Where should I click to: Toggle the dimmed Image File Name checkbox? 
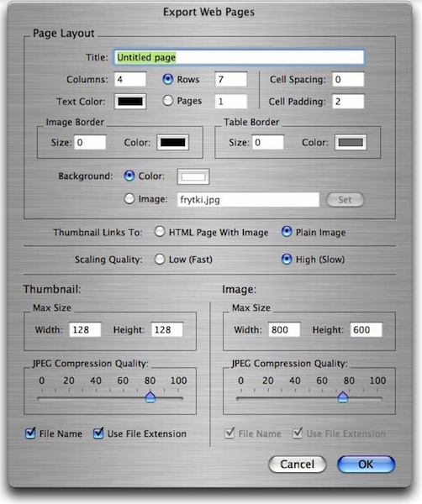[x=229, y=433]
